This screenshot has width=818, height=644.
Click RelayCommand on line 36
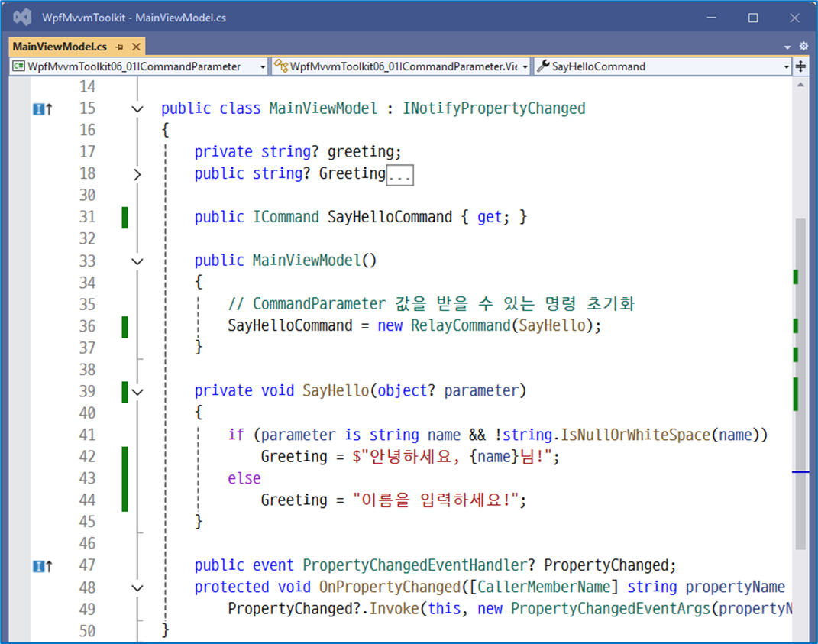[461, 325]
